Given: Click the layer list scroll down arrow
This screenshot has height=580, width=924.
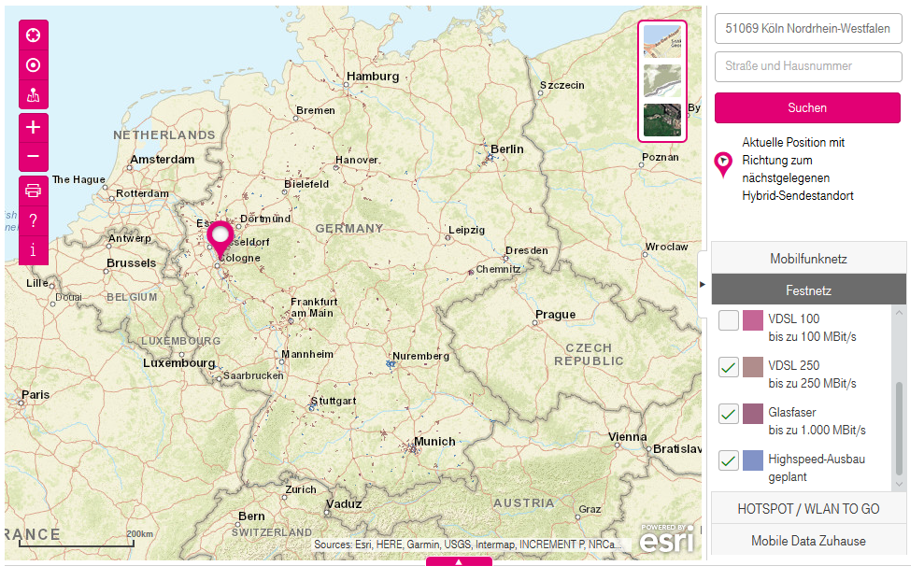Looking at the screenshot, I should click(x=900, y=484).
